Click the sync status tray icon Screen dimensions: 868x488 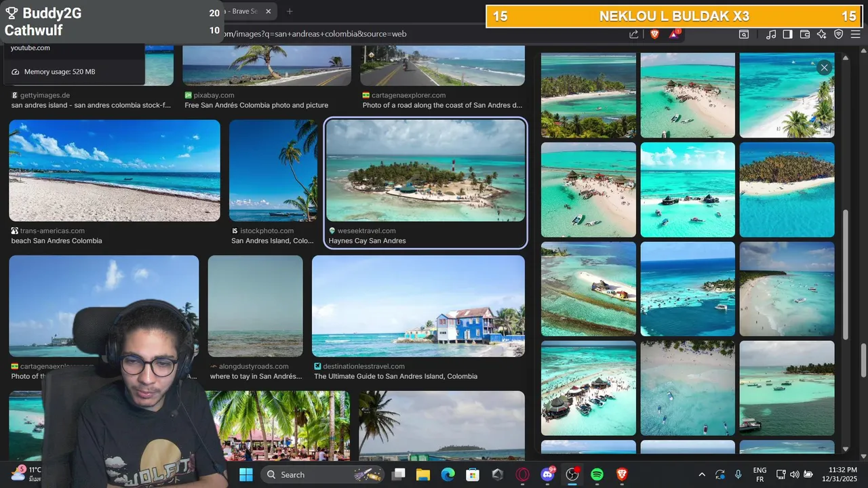tap(720, 474)
